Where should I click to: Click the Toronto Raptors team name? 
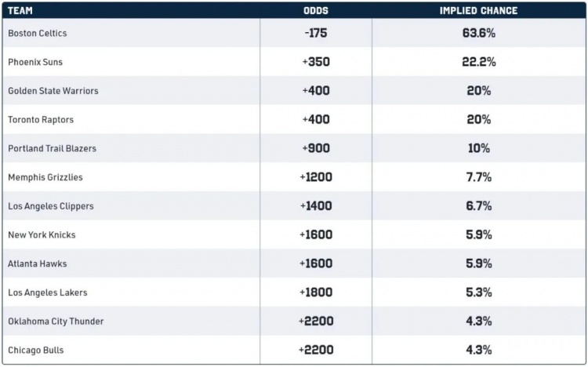pyautogui.click(x=41, y=120)
